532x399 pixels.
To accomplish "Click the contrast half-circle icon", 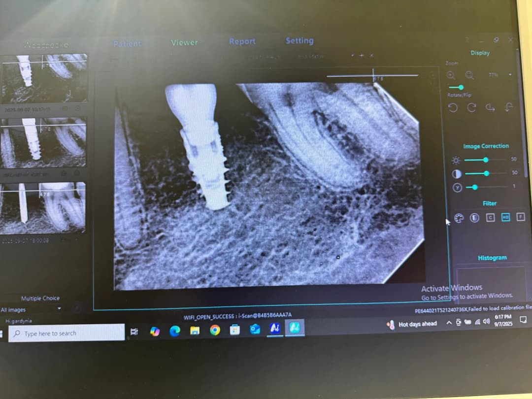I will [457, 174].
